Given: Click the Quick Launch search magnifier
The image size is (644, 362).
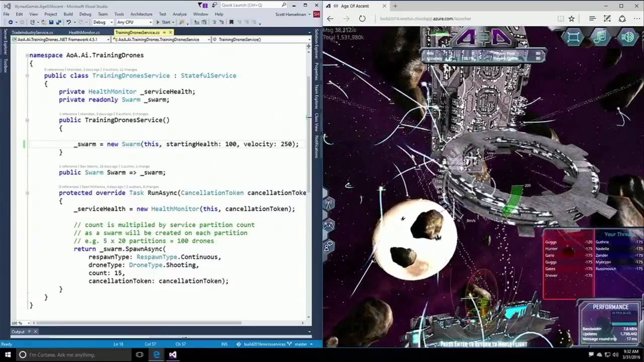Looking at the screenshot, I should [284, 5].
